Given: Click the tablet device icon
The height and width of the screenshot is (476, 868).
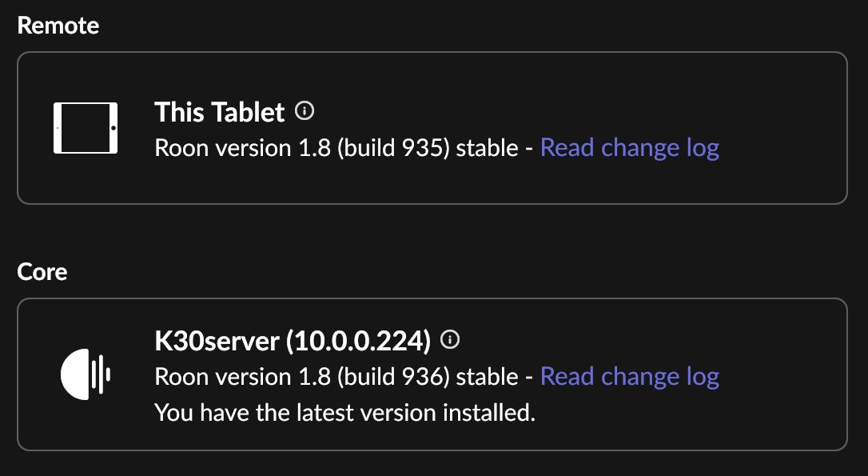Looking at the screenshot, I should (86, 128).
